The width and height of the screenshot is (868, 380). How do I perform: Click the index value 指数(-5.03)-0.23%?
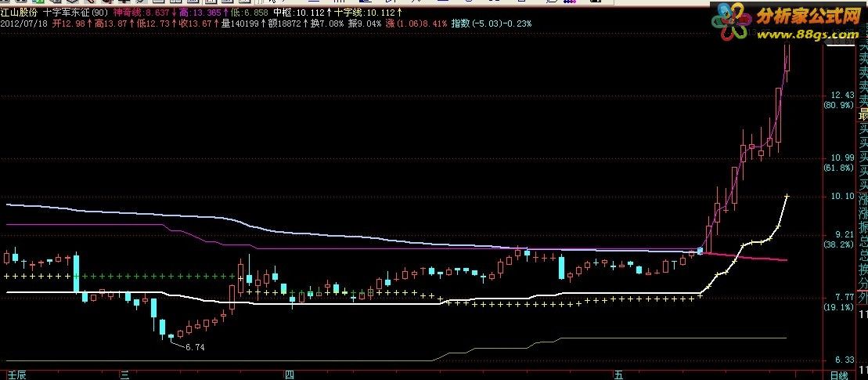click(491, 24)
